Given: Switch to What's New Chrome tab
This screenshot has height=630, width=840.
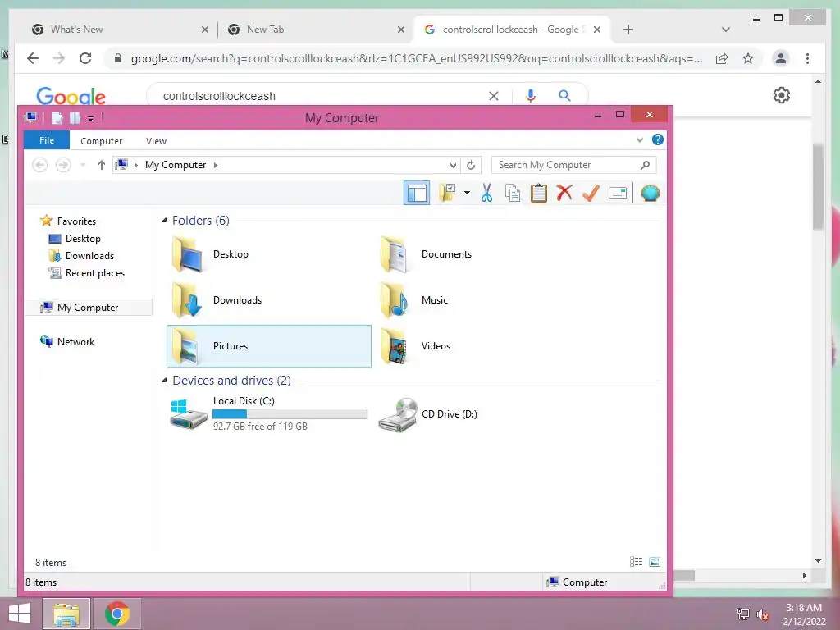Looking at the screenshot, I should tap(120, 30).
